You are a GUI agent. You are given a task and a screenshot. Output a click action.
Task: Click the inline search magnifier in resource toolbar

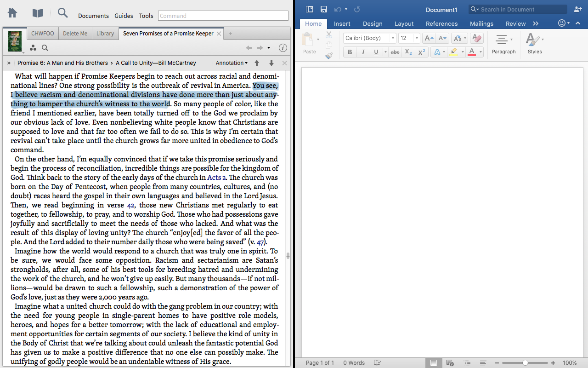point(45,48)
